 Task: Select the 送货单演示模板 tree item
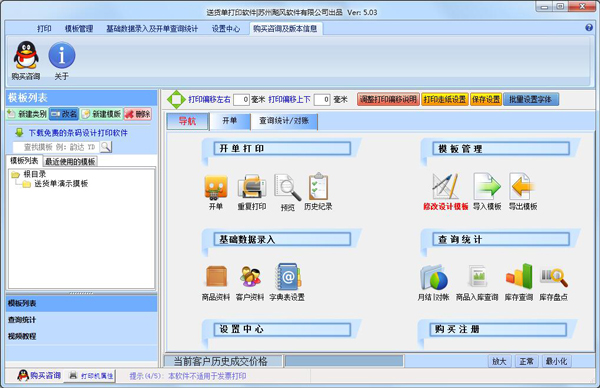[61, 184]
